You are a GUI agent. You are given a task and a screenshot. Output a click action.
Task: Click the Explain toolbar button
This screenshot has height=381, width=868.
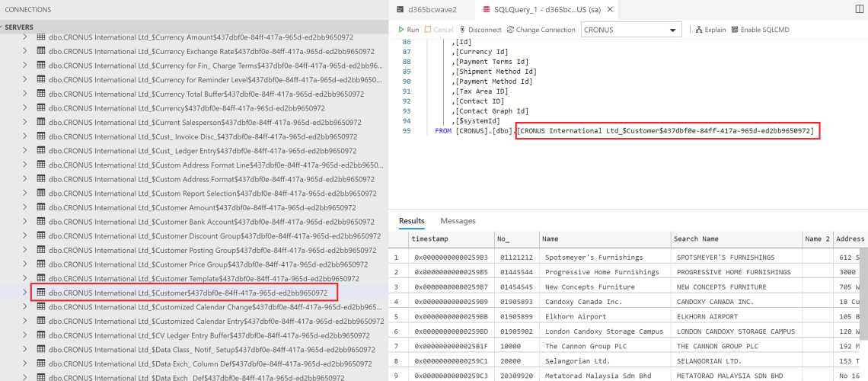710,30
